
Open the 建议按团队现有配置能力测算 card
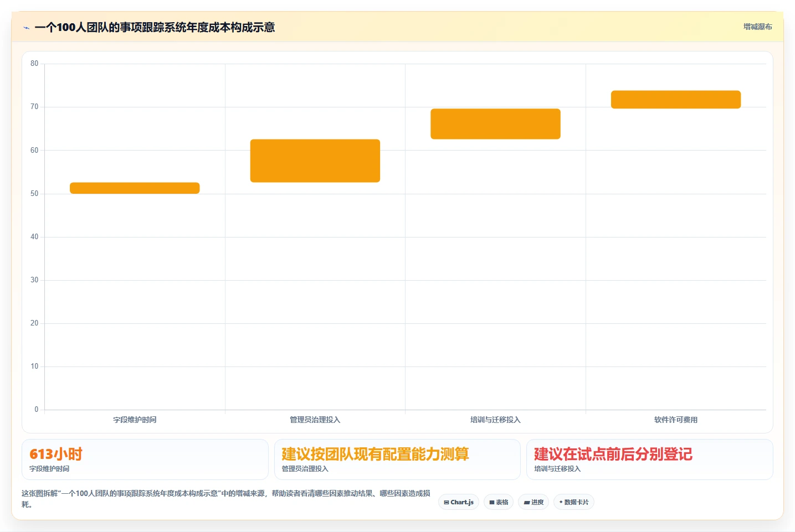(397, 459)
